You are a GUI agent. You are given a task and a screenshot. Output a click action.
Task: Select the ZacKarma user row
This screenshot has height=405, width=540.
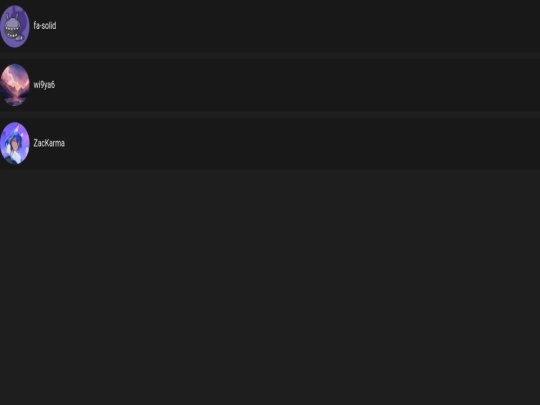point(270,143)
